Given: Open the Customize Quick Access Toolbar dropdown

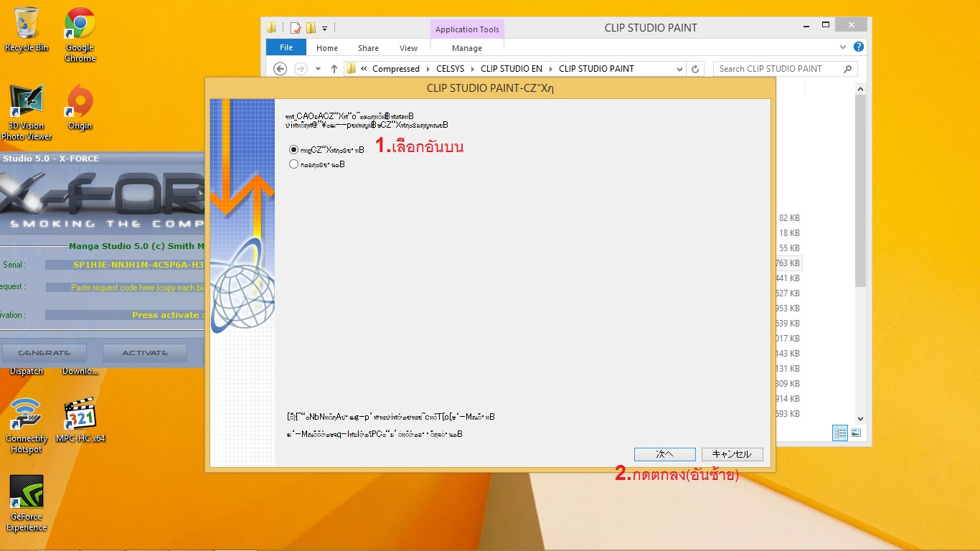Looking at the screenshot, I should pos(324,29).
